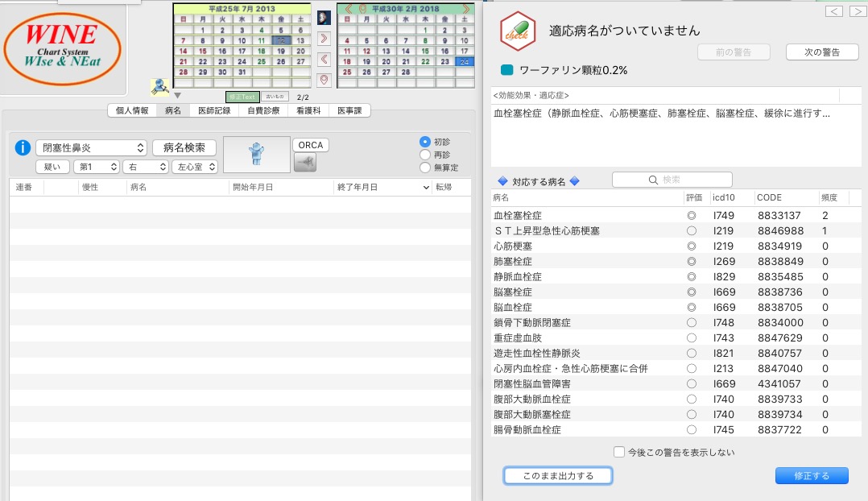868x501 pixels.
Task: Open the 個人情報 tab
Action: click(x=132, y=110)
